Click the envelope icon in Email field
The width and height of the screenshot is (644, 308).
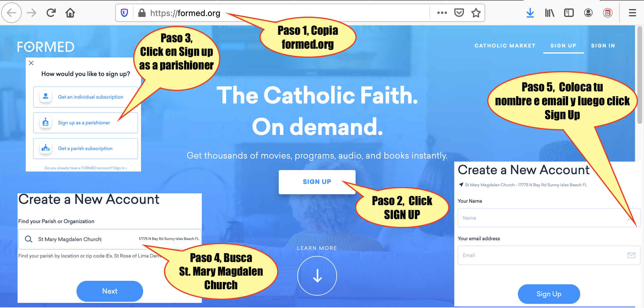tap(631, 255)
